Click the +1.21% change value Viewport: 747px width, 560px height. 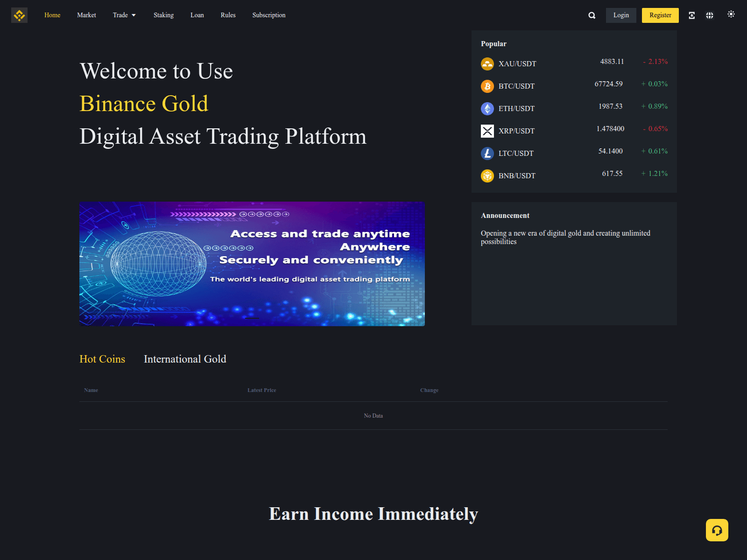click(654, 174)
